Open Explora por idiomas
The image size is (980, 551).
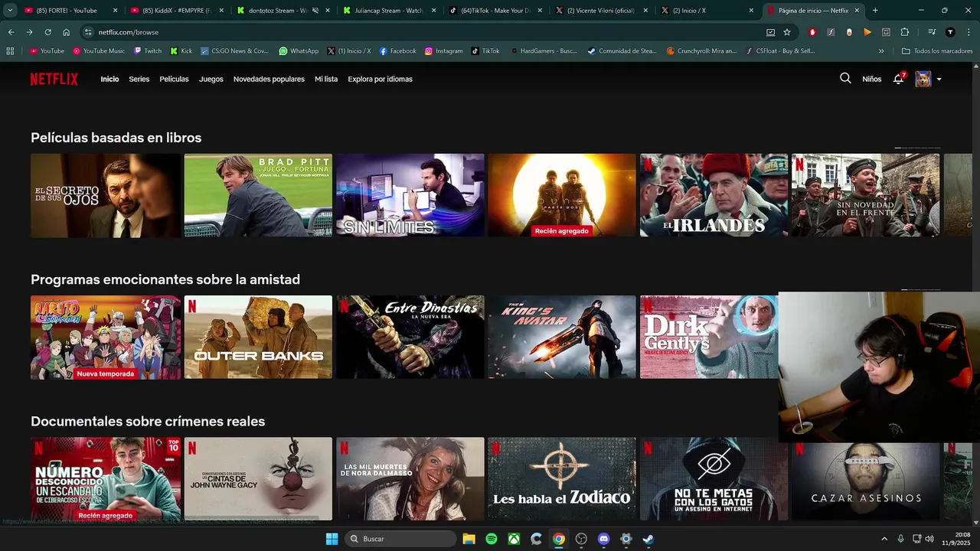(380, 79)
